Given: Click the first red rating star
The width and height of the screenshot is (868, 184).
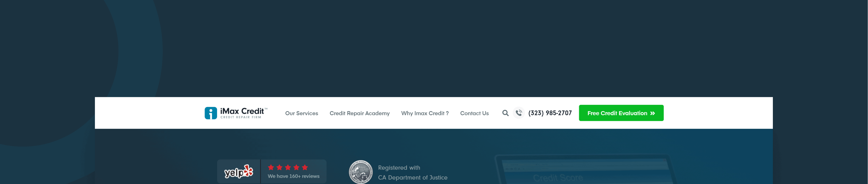Looking at the screenshot, I should [x=271, y=167].
